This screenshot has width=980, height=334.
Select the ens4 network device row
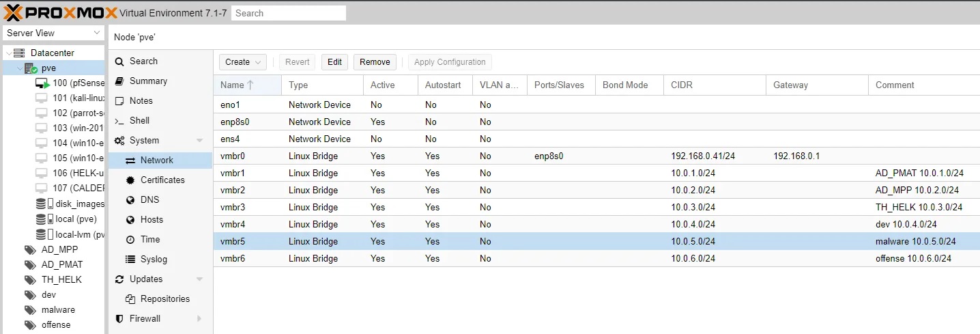point(596,139)
